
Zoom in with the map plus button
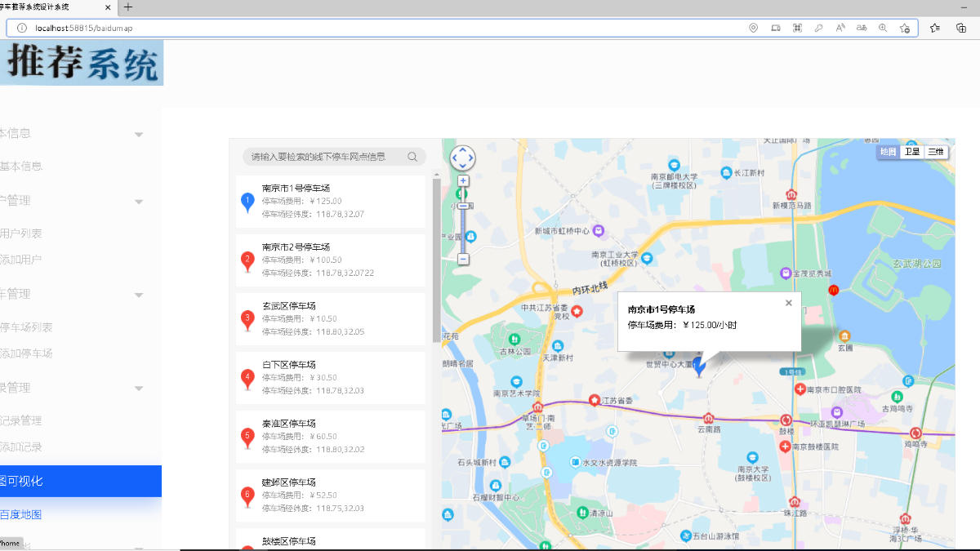pos(463,180)
